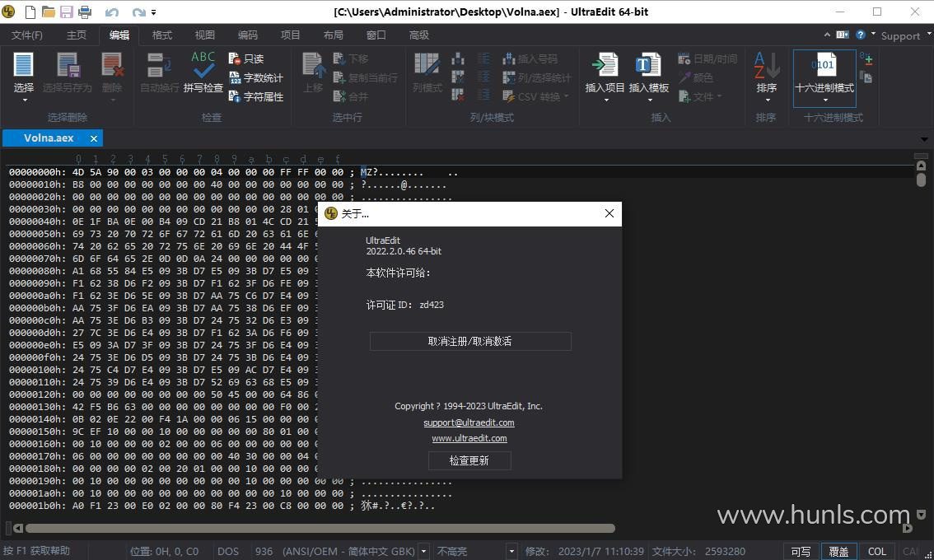Click the 复制当前行 duplicate line item
Image resolution: width=934 pixels, height=560 pixels.
(x=365, y=77)
